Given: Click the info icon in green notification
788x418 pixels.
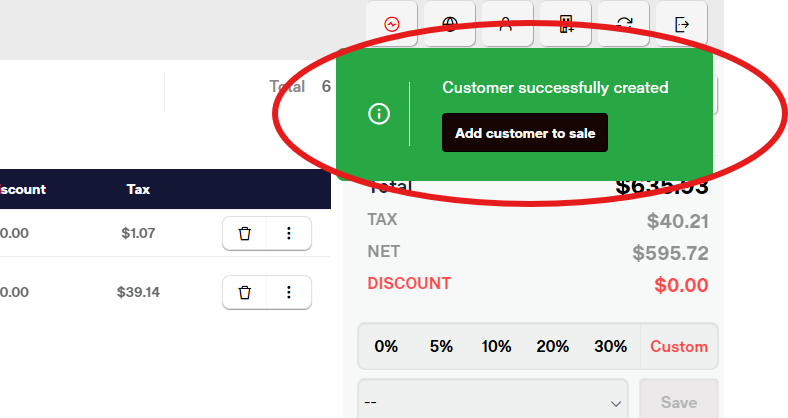Looking at the screenshot, I should click(x=379, y=114).
